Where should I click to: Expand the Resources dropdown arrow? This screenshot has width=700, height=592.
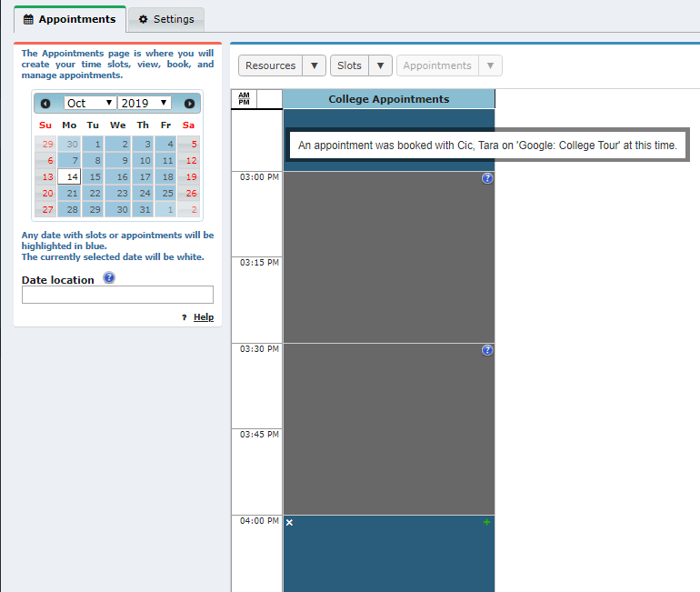click(314, 65)
